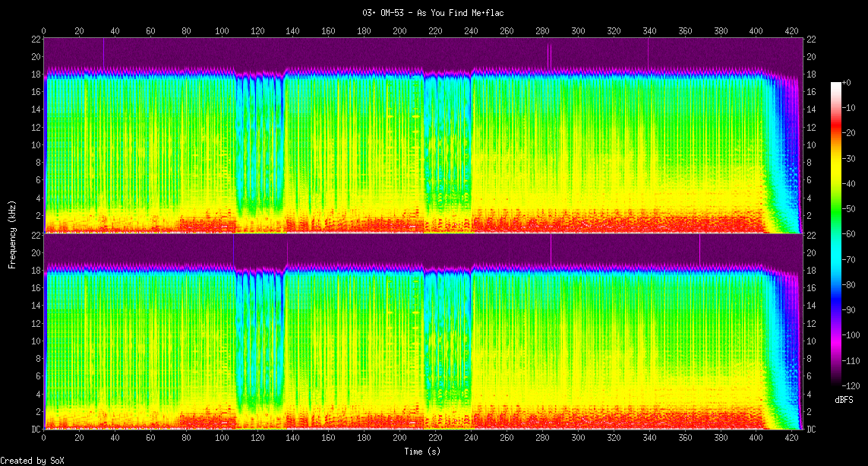Click the "200" mark on the top time axis

pos(399,31)
